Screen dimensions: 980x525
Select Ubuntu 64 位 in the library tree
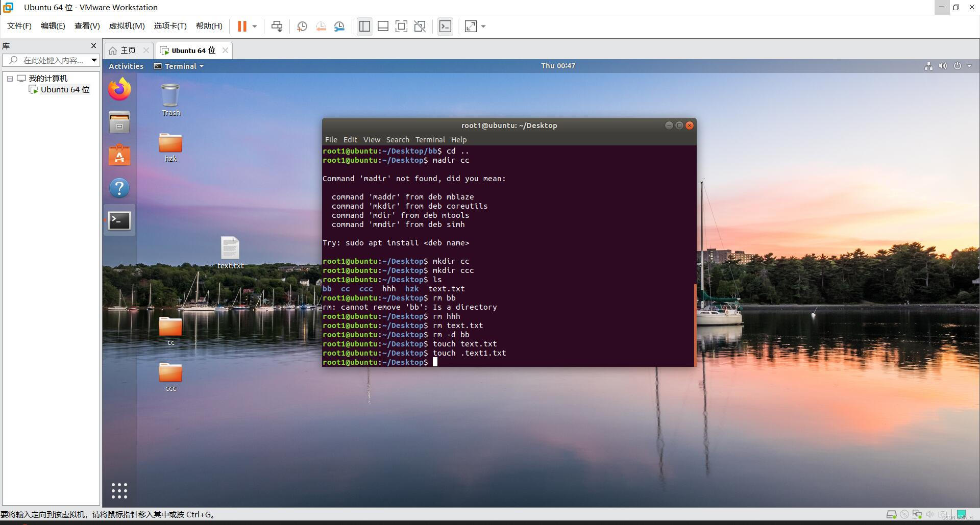pos(65,90)
